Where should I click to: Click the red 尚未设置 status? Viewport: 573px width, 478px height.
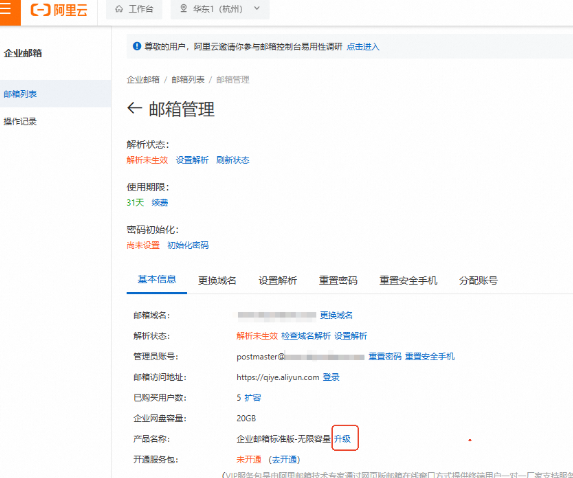143,245
